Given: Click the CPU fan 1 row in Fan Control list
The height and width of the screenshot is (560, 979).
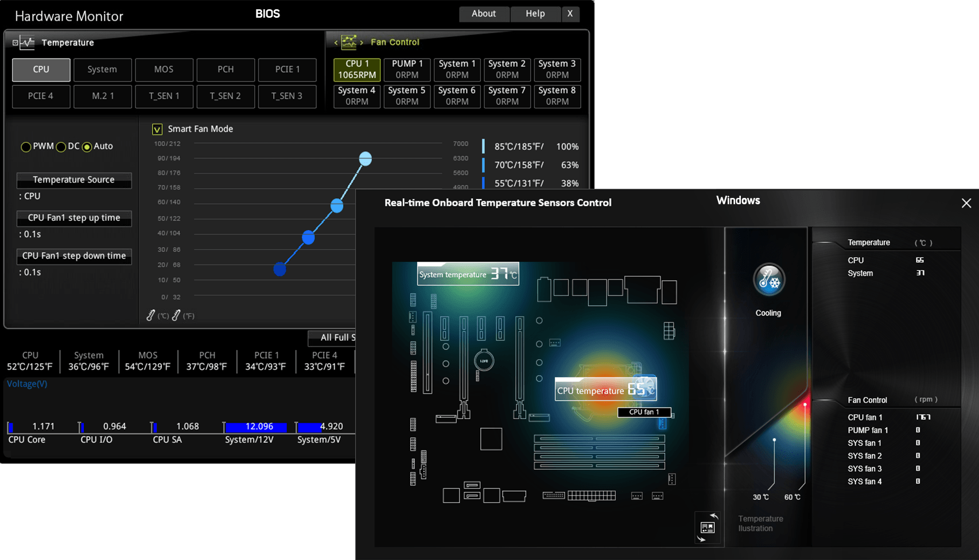Looking at the screenshot, I should [889, 417].
